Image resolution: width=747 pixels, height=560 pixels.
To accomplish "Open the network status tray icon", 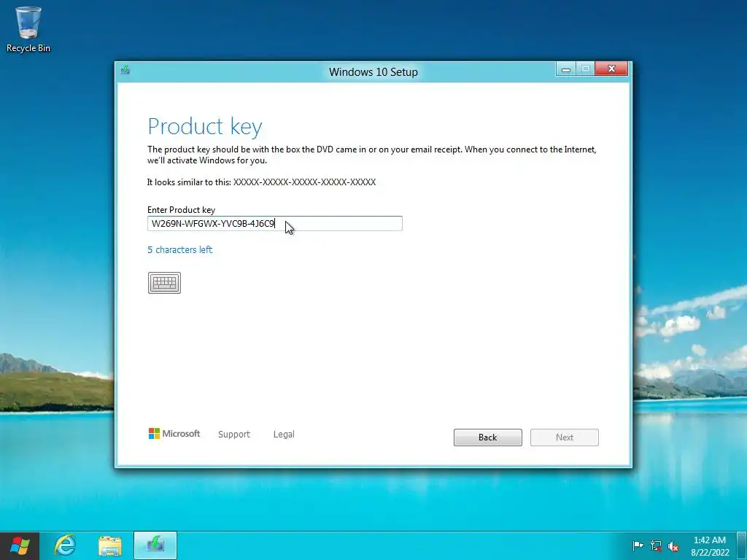I will 656,545.
